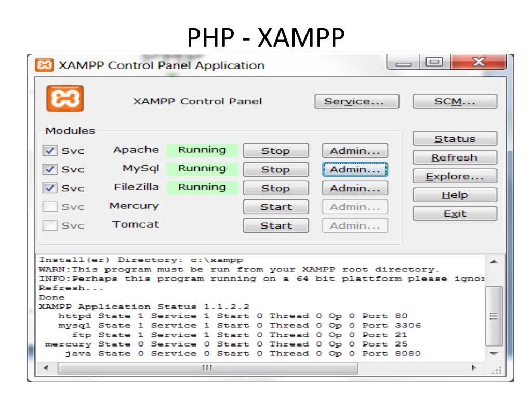Uncheck the MySql Svc checkbox
Image resolution: width=532 pixels, height=399 pixels.
coord(50,169)
